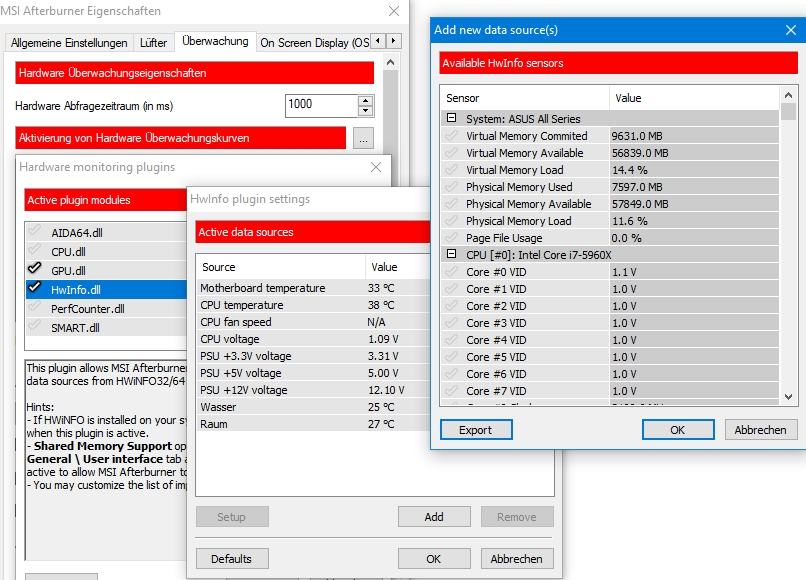
Task: Tick the CPU.dll plugin checkbox
Action: point(34,250)
